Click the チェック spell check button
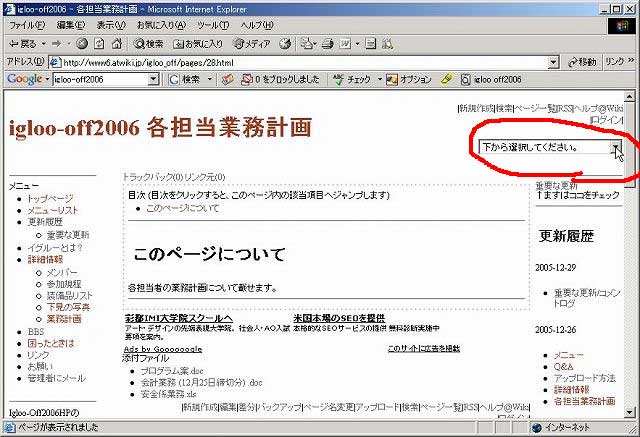 [x=352, y=79]
